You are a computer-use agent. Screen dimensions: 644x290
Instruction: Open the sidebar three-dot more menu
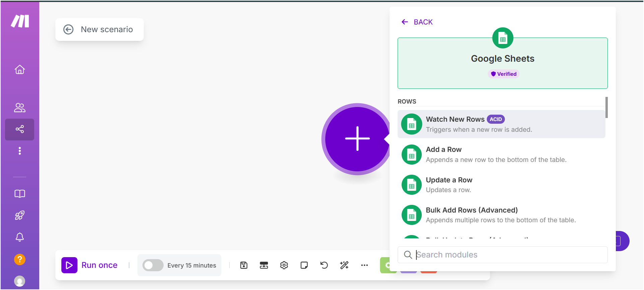(x=20, y=151)
